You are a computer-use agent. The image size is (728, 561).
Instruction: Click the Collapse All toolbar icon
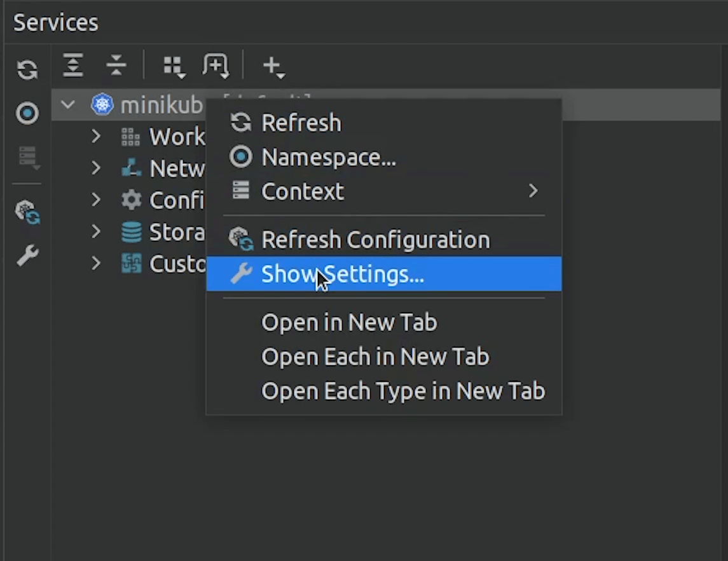pos(116,65)
